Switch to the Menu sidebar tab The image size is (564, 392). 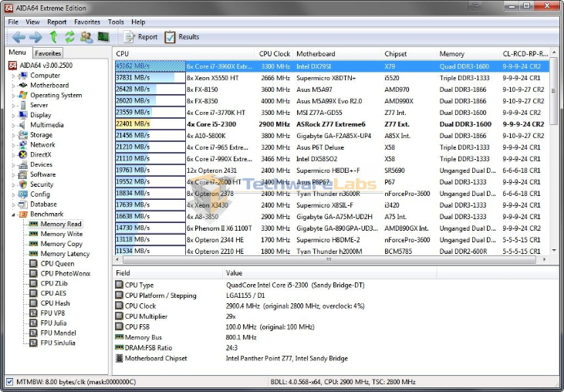point(17,52)
